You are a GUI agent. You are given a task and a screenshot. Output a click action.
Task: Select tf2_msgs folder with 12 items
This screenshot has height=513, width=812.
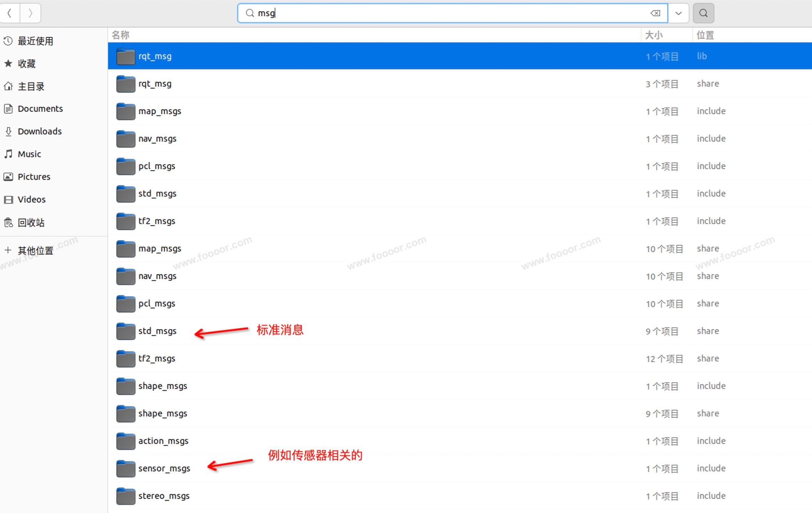[x=157, y=359]
